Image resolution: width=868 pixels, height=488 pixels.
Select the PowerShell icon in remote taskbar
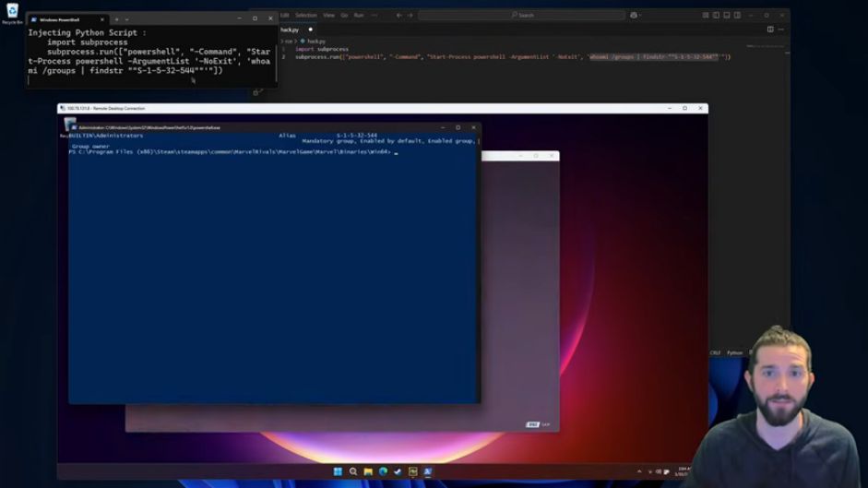[428, 471]
